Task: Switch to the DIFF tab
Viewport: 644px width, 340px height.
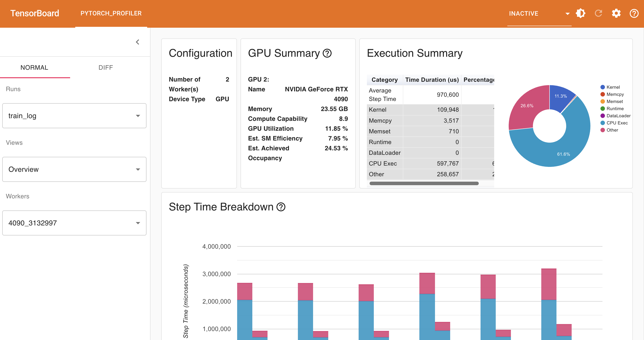Action: (x=105, y=67)
